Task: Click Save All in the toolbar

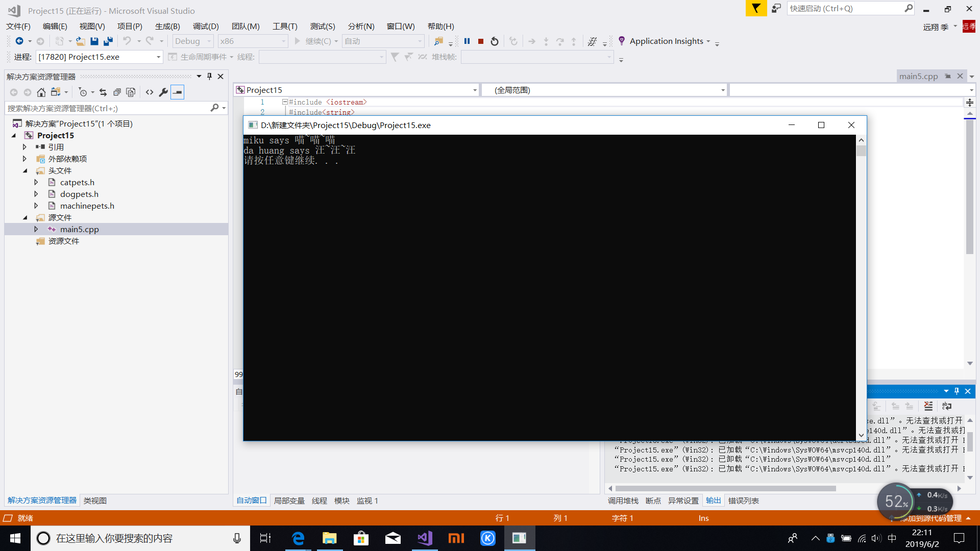Action: (108, 41)
